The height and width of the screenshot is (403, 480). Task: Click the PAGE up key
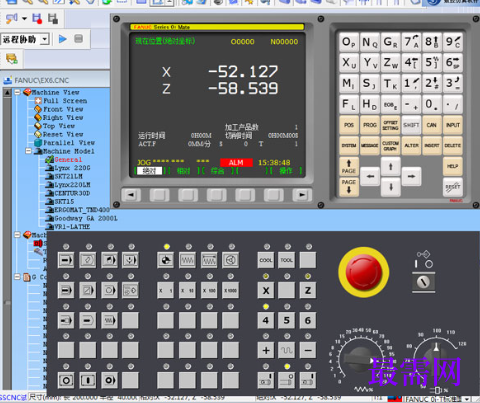tap(349, 166)
